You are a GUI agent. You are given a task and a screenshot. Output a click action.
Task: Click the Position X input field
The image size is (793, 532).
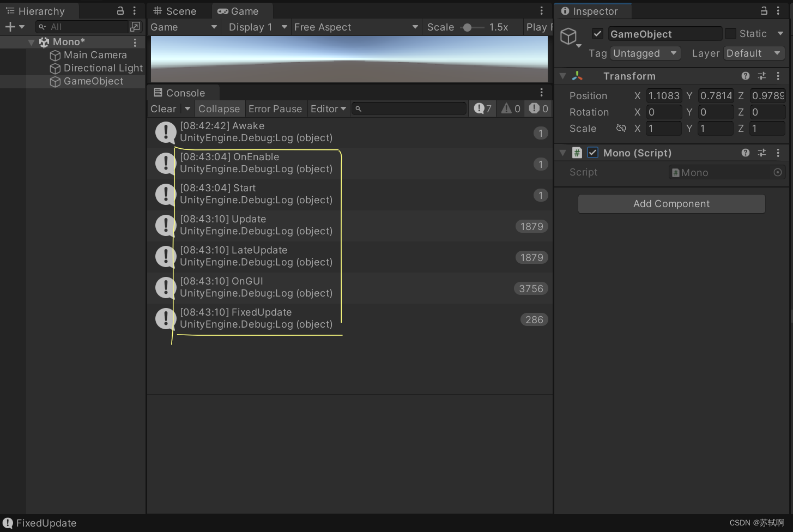pyautogui.click(x=663, y=95)
